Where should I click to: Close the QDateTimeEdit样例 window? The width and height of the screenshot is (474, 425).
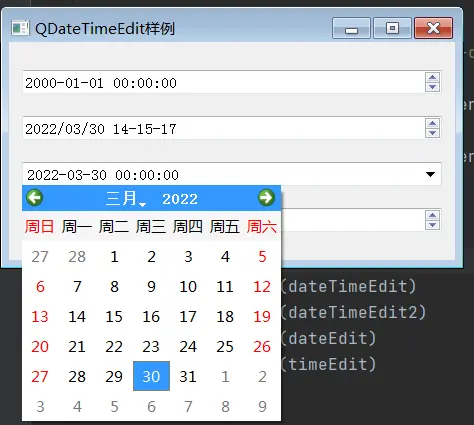[433, 28]
